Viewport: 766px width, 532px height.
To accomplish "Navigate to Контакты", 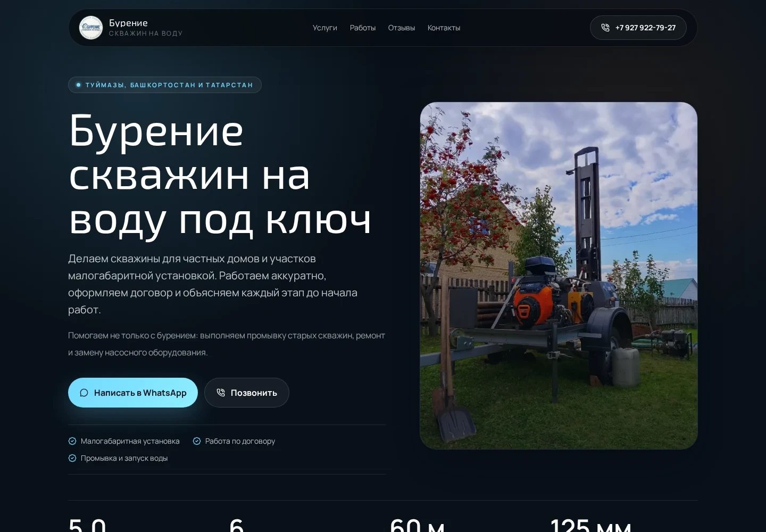I will (444, 28).
